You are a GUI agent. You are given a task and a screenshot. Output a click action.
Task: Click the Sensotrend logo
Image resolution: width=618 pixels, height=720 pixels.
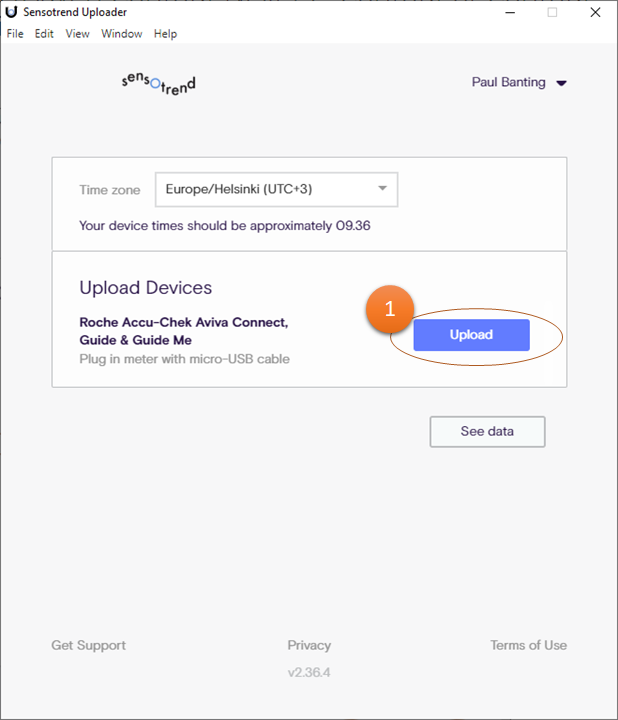[158, 84]
